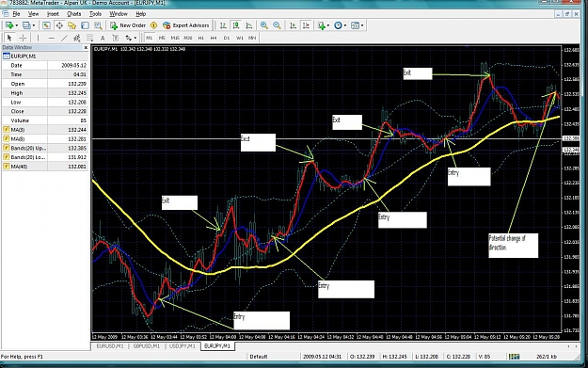Select the crosshair tool

pos(23,38)
